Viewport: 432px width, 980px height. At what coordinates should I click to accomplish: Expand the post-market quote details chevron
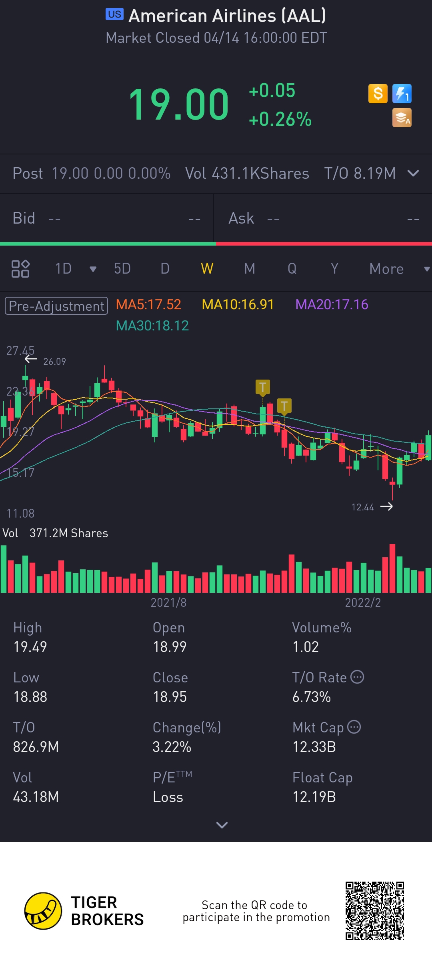pos(413,174)
